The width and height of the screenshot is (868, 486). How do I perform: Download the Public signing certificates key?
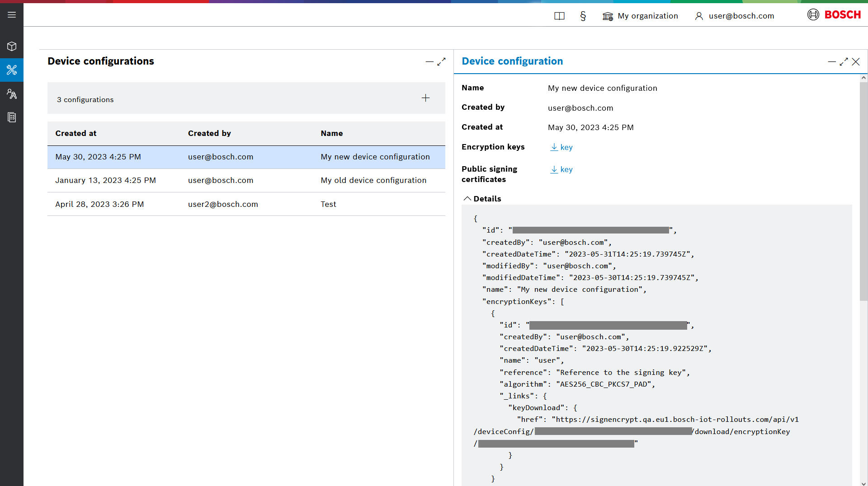coord(561,169)
